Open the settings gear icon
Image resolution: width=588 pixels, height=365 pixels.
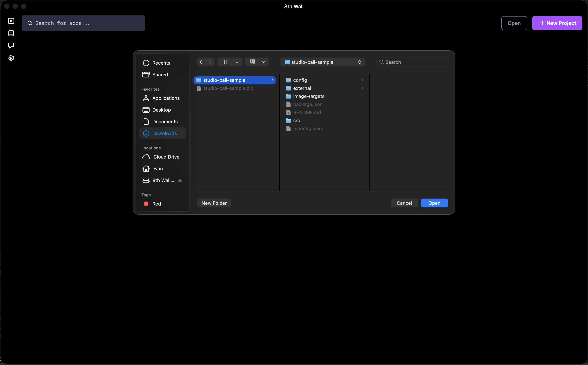[11, 58]
